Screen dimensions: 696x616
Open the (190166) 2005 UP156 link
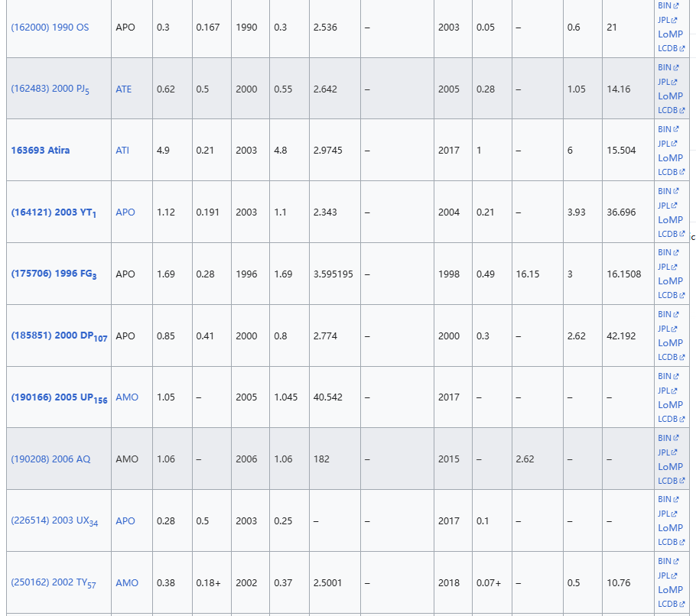click(59, 397)
